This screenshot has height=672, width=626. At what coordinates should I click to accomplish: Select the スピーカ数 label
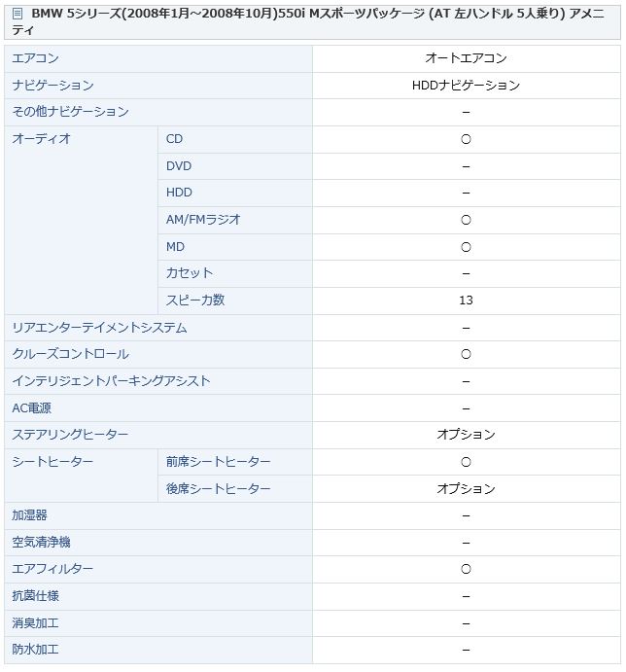(195, 300)
